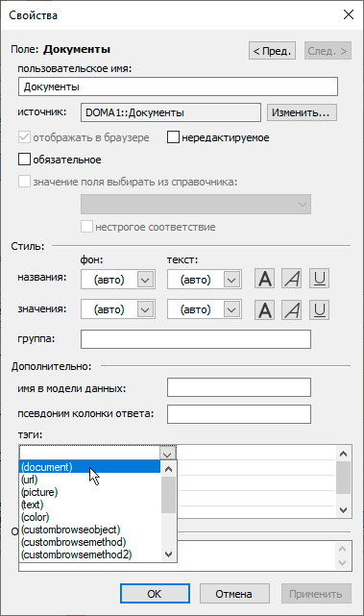364x616 pixels.
Task: Toggle underline for the значения row
Action: [319, 309]
